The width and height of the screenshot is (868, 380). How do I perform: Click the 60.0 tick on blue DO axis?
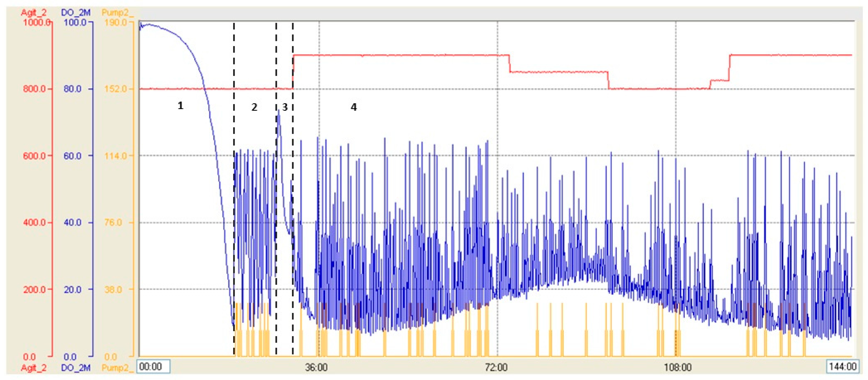coord(72,156)
